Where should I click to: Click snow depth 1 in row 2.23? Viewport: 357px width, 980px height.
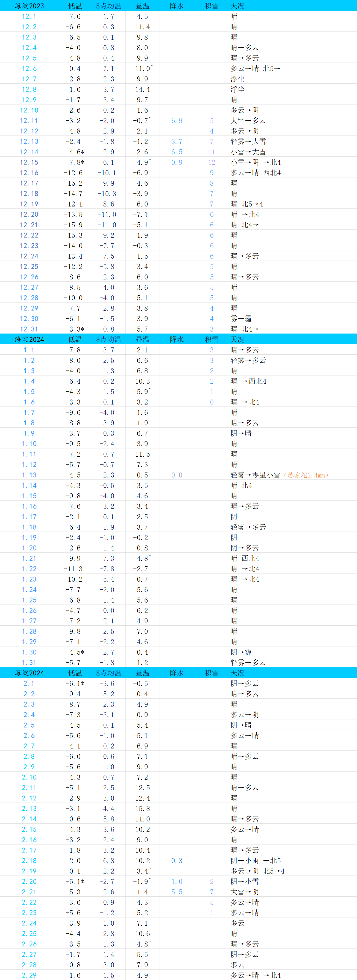point(212,913)
